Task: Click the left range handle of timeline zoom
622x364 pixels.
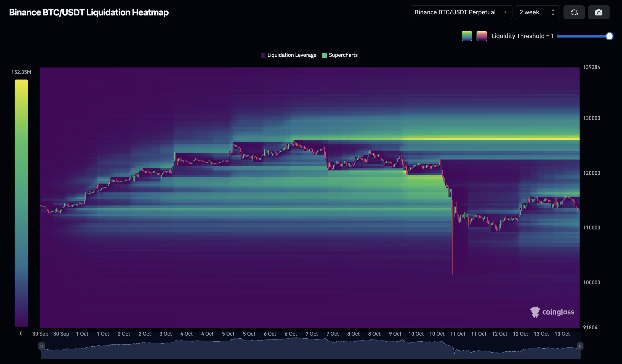Action: point(41,346)
